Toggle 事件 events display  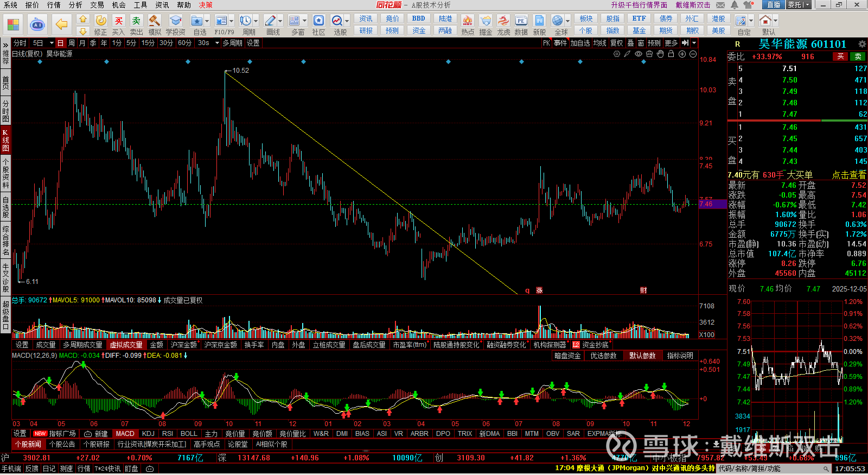(x=560, y=43)
